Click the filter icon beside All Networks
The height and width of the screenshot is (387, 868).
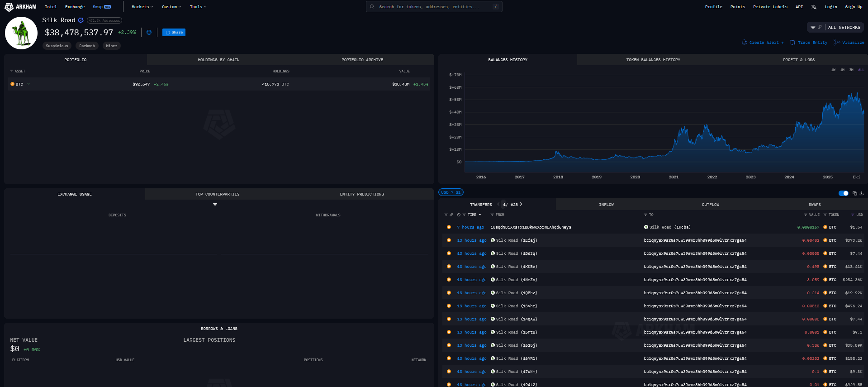coord(813,28)
